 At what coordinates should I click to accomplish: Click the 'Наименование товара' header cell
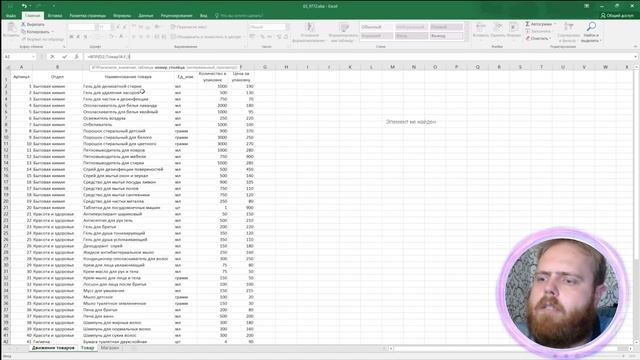tap(128, 76)
